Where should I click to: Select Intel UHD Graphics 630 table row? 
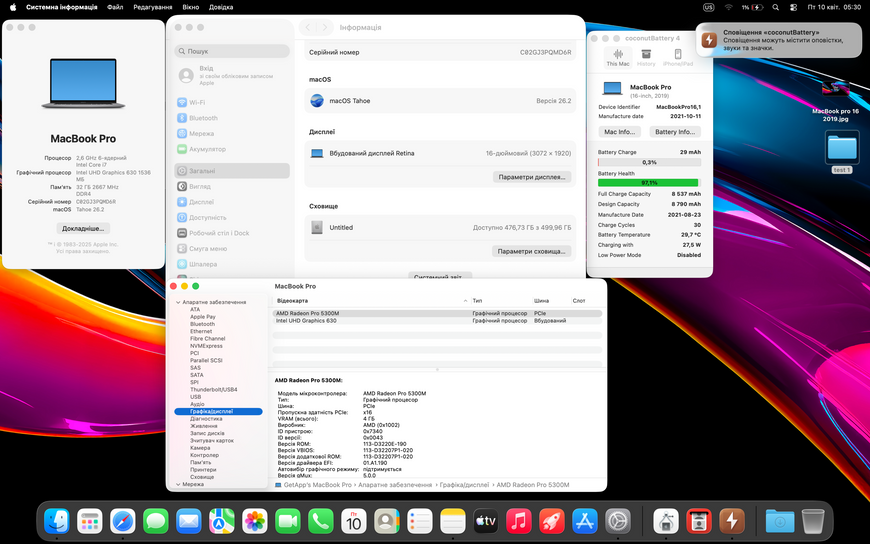(437, 320)
